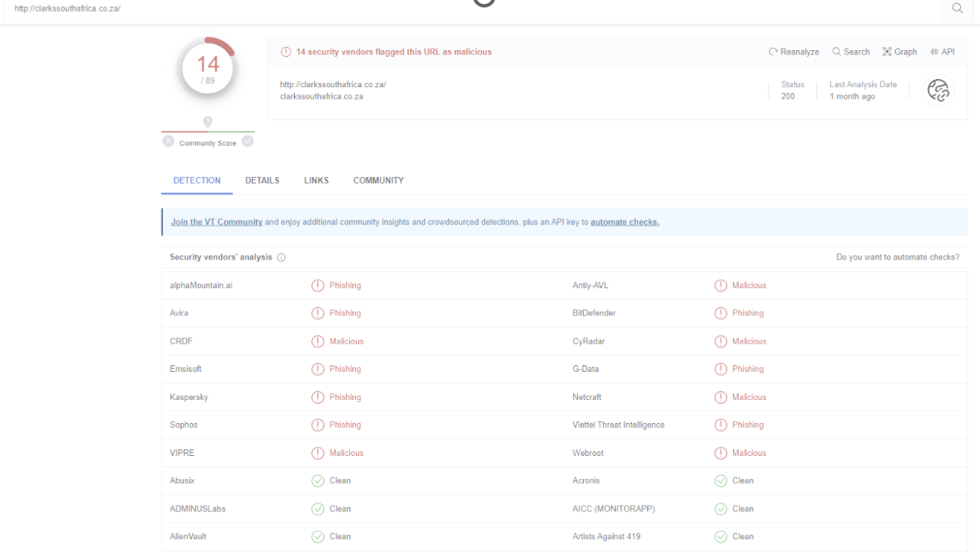Click the Artists Against 419 Clean check icon

click(721, 536)
